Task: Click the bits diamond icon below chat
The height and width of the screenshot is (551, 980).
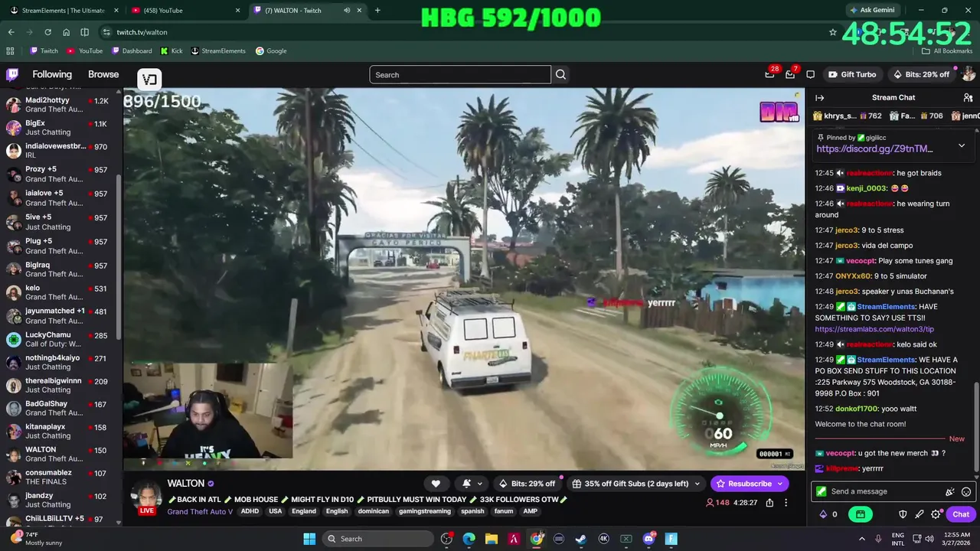Action: [823, 514]
